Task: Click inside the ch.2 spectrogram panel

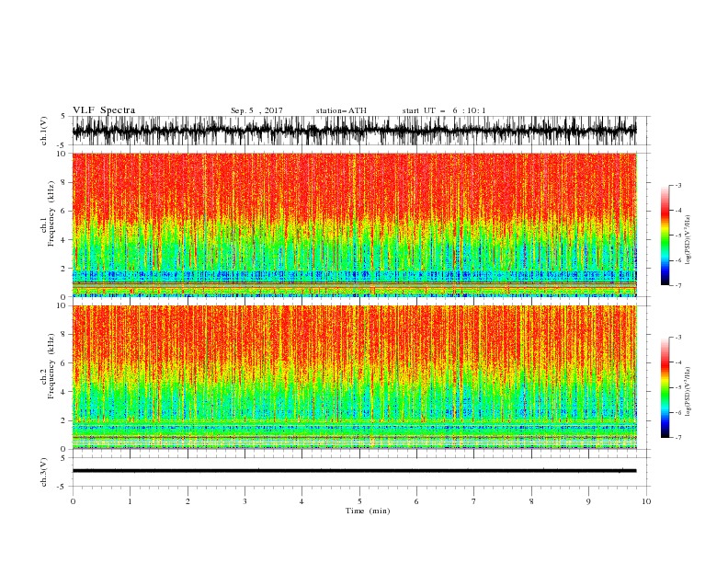Action: coord(354,377)
